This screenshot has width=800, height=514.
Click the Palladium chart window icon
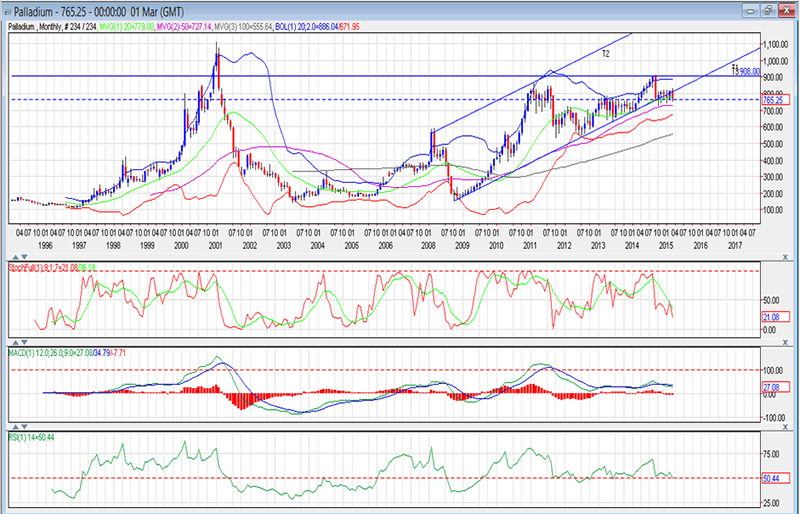click(10, 12)
